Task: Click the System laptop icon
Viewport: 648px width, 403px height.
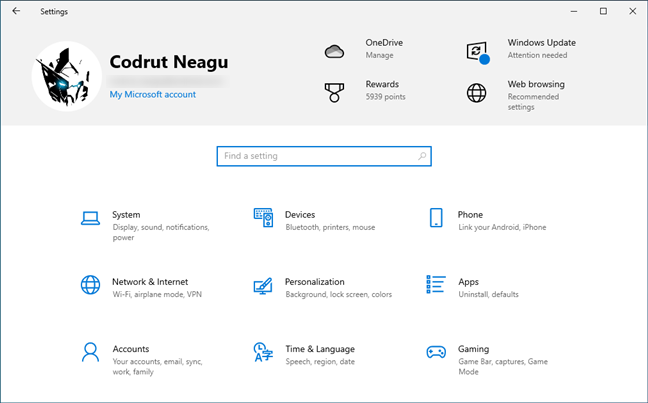Action: click(x=90, y=218)
